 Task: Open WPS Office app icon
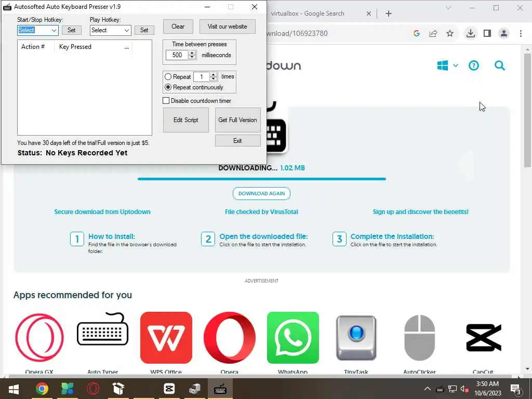(166, 338)
